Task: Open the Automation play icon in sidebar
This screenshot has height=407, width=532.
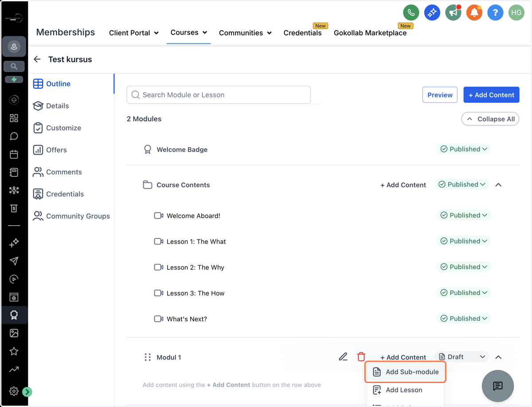Action: pos(14,279)
